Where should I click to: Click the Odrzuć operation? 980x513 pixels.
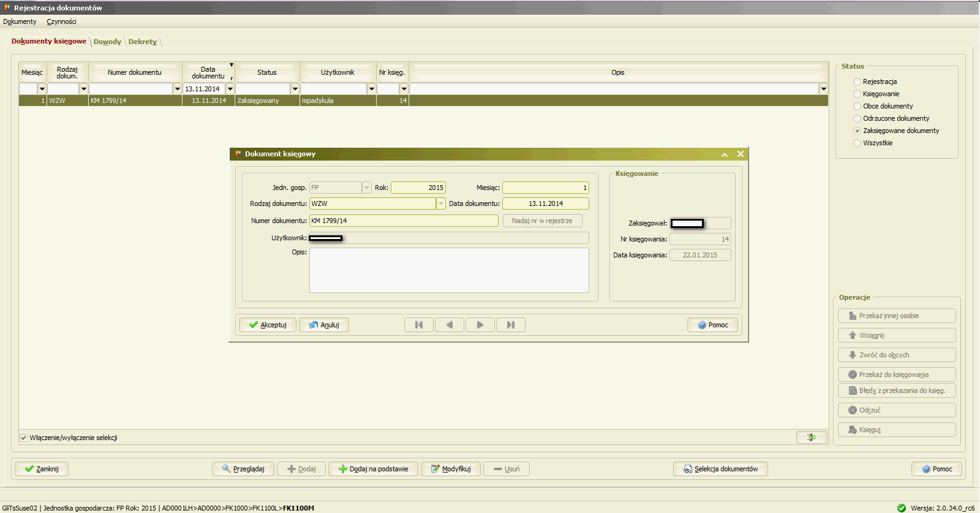coord(897,410)
